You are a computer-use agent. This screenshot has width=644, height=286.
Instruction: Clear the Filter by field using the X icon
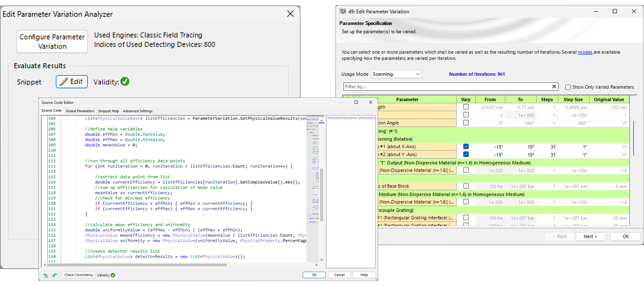554,87
